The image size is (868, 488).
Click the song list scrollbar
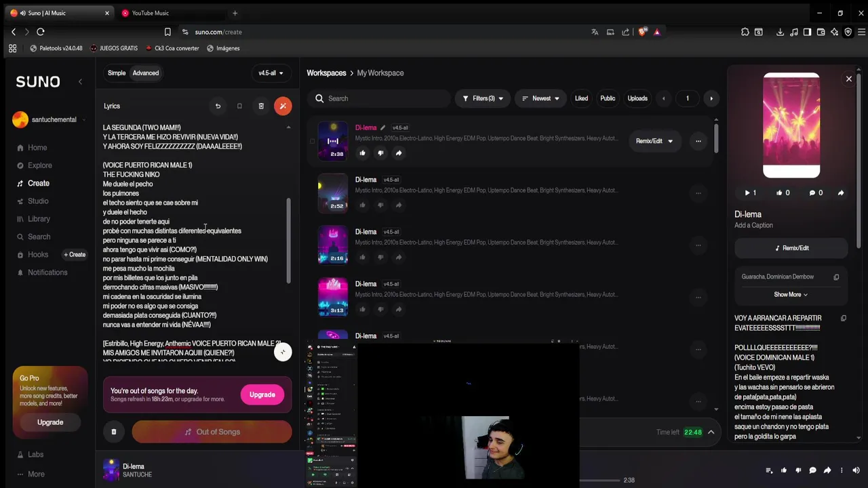716,140
